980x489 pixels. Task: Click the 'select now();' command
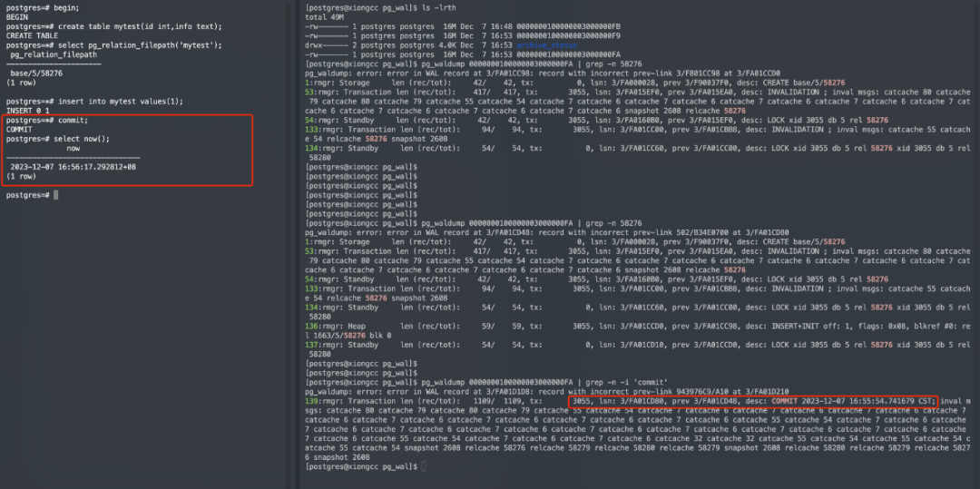tap(57, 139)
